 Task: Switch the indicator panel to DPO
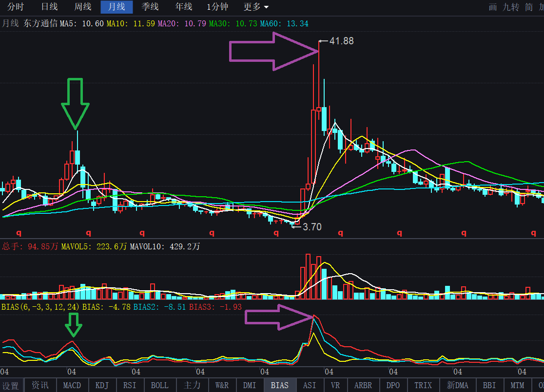[x=393, y=385]
